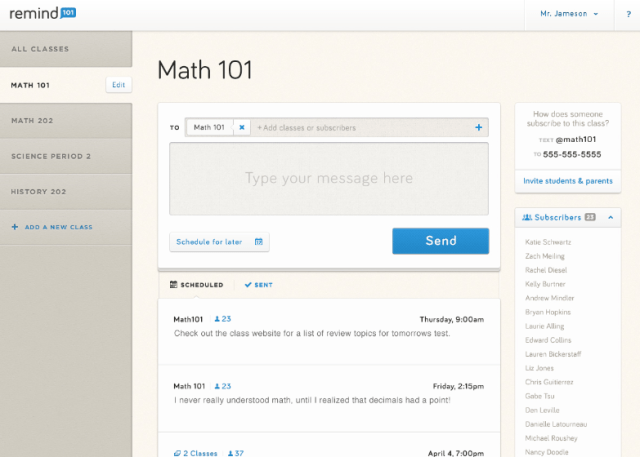Click the Sent checkmark icon
The height and width of the screenshot is (457, 640).
[248, 285]
